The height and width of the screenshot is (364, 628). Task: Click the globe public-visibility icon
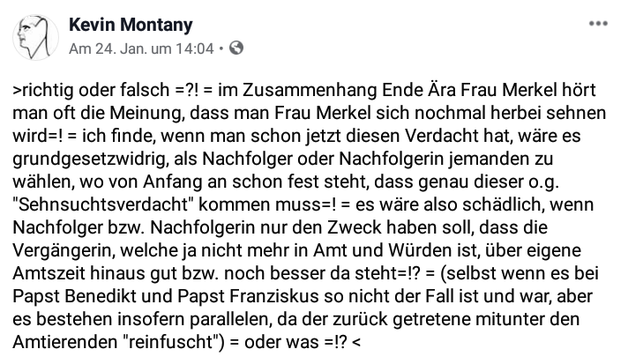click(236, 48)
